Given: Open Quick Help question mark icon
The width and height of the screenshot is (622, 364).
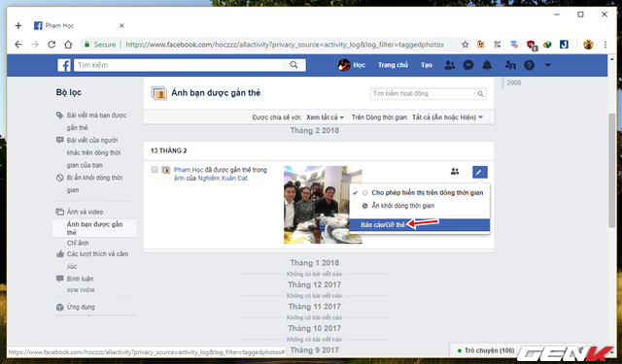Looking at the screenshot, I should [x=529, y=65].
